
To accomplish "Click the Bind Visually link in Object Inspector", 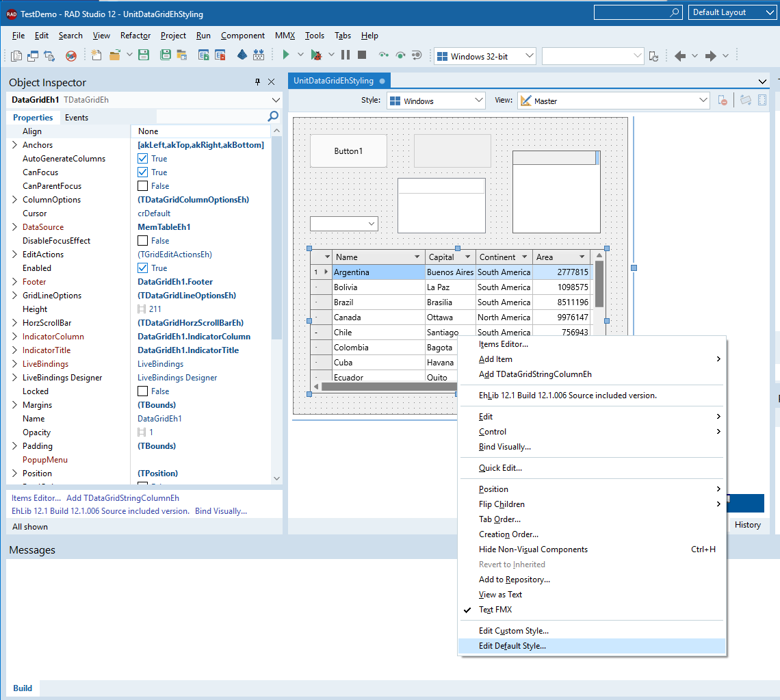I will [x=220, y=511].
